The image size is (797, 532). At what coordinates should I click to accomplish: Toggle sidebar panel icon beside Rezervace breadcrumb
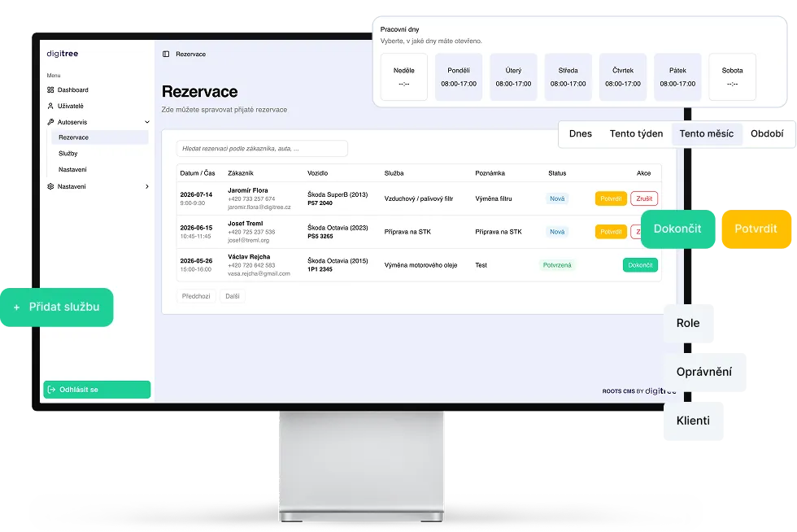(x=166, y=54)
